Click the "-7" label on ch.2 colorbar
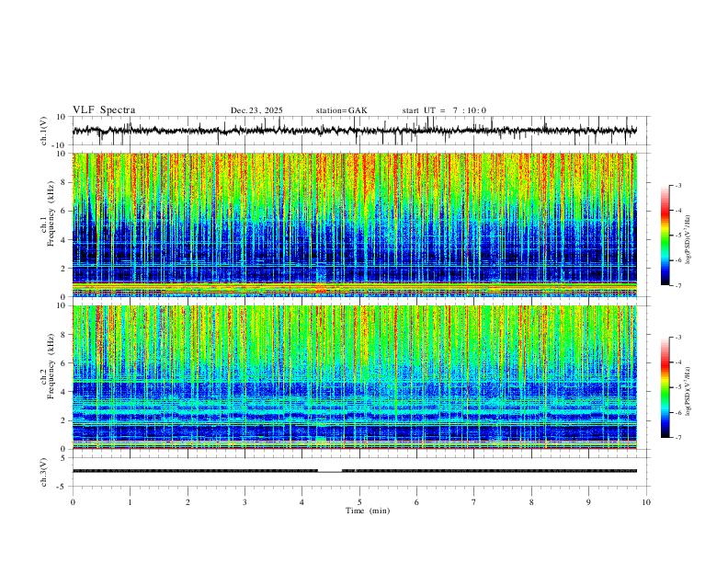This screenshot has width=728, height=563. click(677, 438)
